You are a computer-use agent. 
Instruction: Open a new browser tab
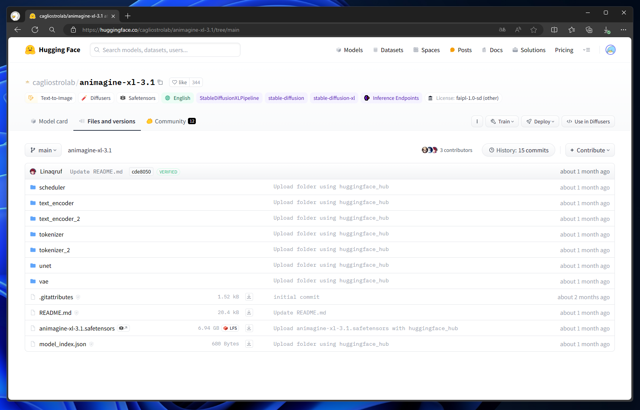coord(127,16)
